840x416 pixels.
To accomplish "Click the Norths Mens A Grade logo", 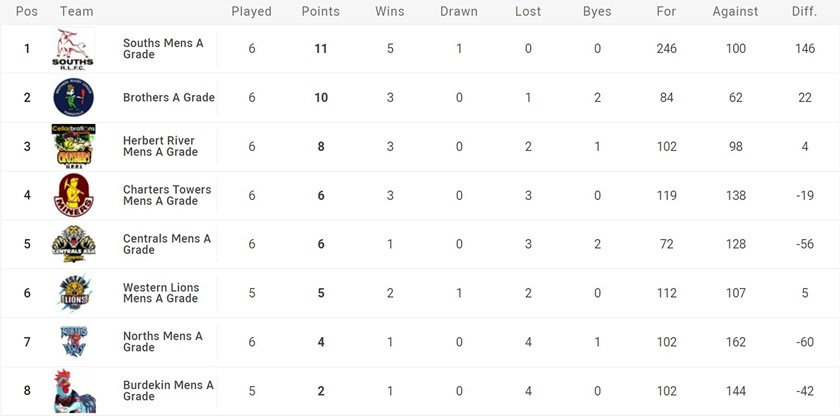I will [x=73, y=340].
